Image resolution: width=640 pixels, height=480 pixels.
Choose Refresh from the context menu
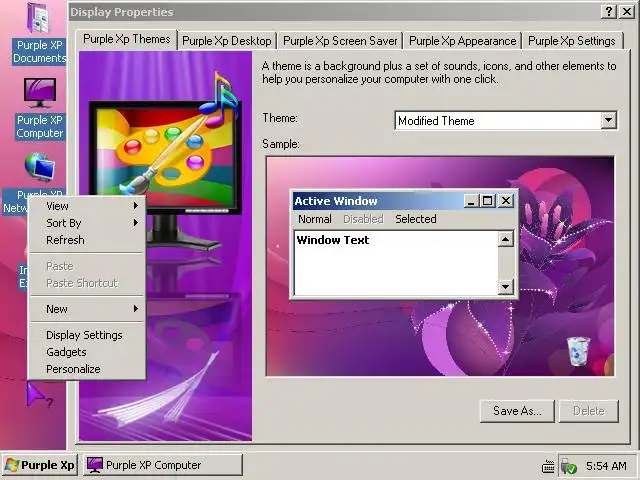pyautogui.click(x=87, y=240)
